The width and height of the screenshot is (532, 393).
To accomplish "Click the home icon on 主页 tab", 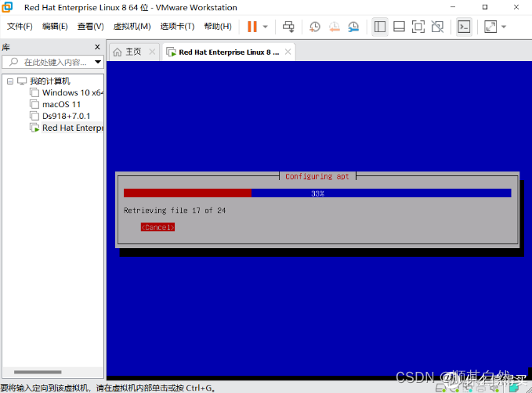I will tap(118, 52).
